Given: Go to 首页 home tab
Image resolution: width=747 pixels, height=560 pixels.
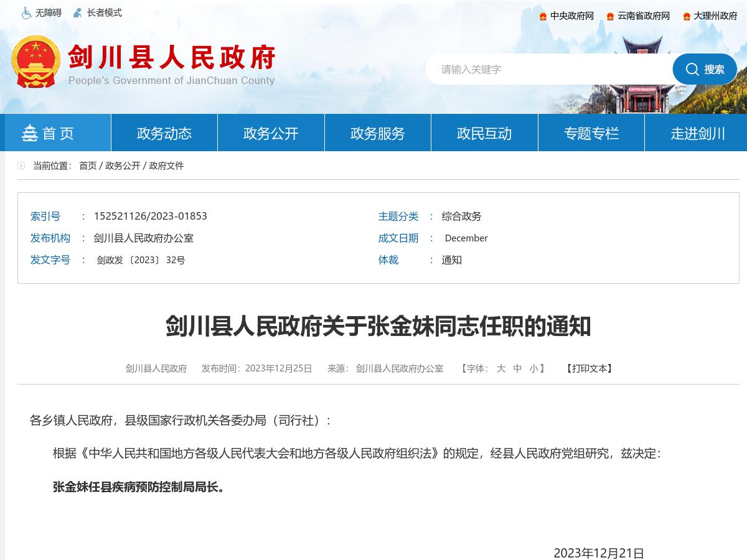Looking at the screenshot, I should tap(58, 133).
